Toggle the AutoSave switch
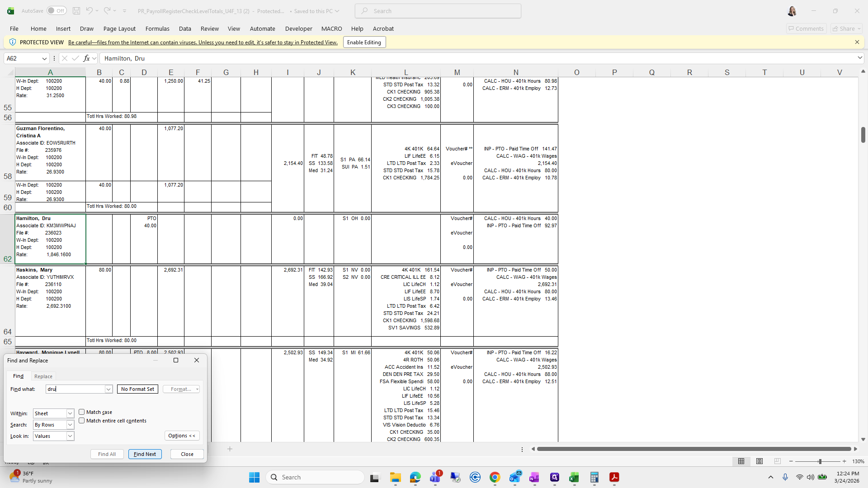Screen dimensions: 868x488 (57, 11)
